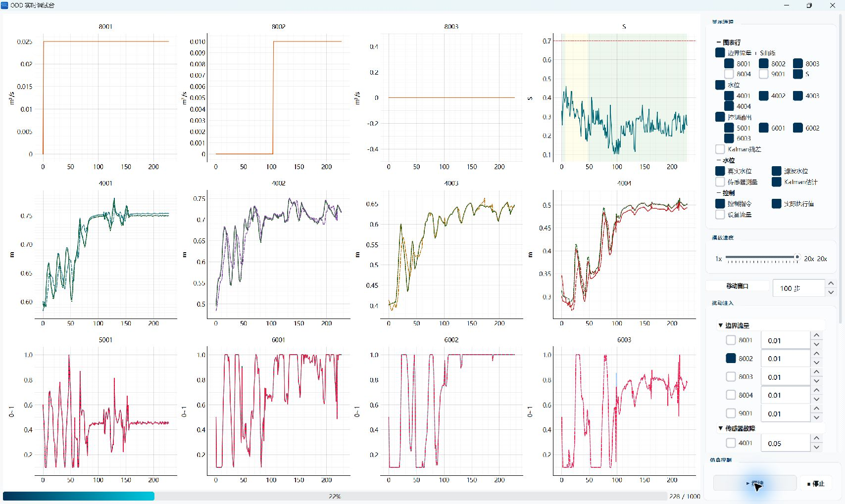Screen dimensions: 845x504
Task: Enable the 9001 chart channel checkbox
Action: 763,74
